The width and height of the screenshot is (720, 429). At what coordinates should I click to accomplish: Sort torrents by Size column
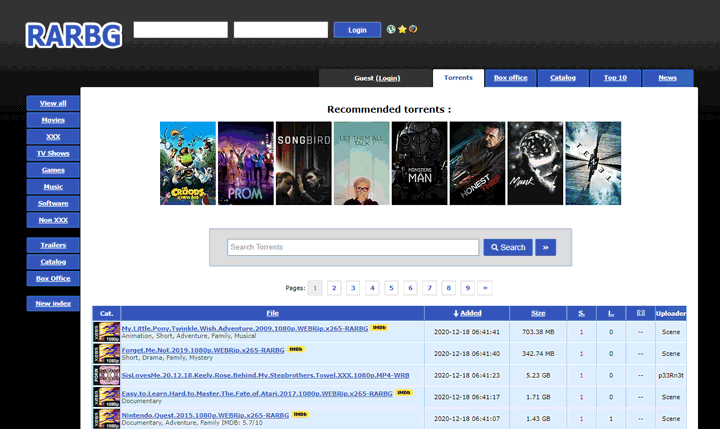538,313
